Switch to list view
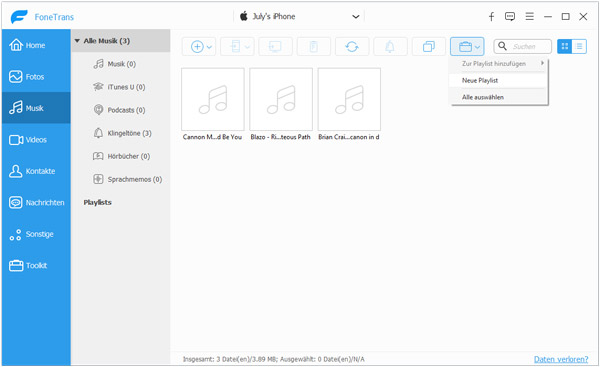 (x=579, y=46)
